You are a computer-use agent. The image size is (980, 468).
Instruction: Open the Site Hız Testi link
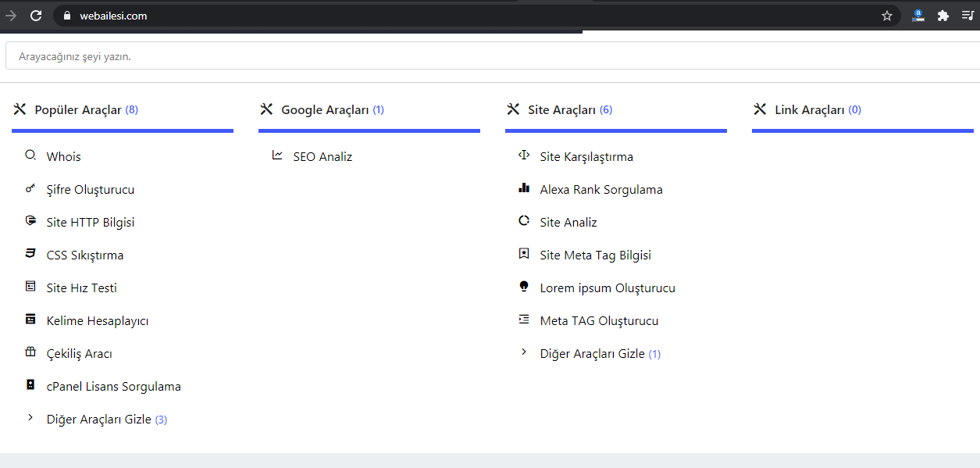pyautogui.click(x=82, y=288)
